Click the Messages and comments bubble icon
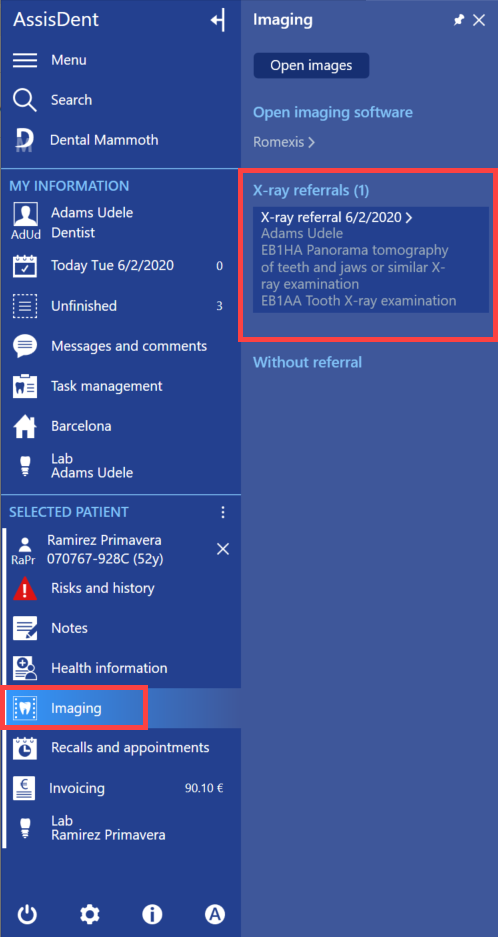This screenshot has width=498, height=937. pyautogui.click(x=25, y=346)
